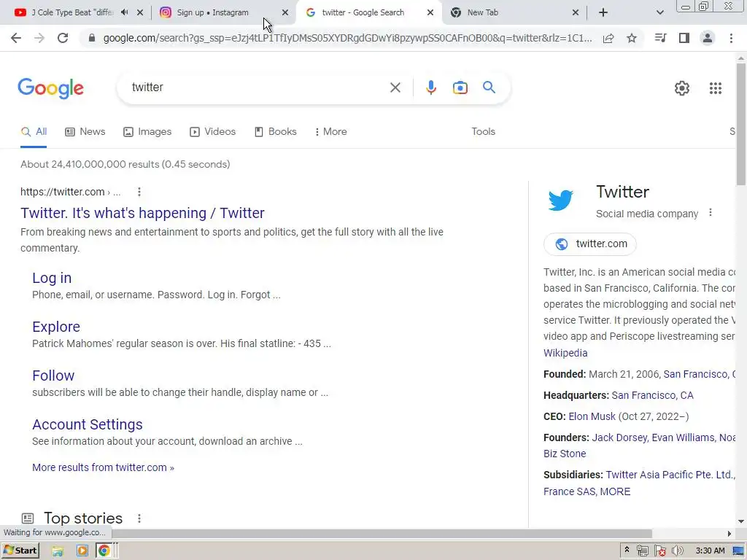Screen dimensions: 747x560
Task: Expand the tab search dropdown arrow
Action: click(x=659, y=12)
